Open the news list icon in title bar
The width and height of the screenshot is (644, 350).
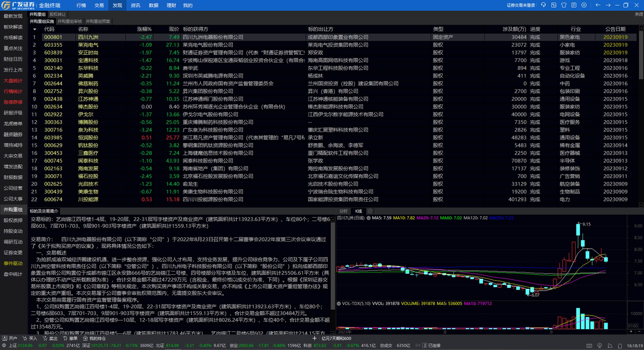(574, 5)
